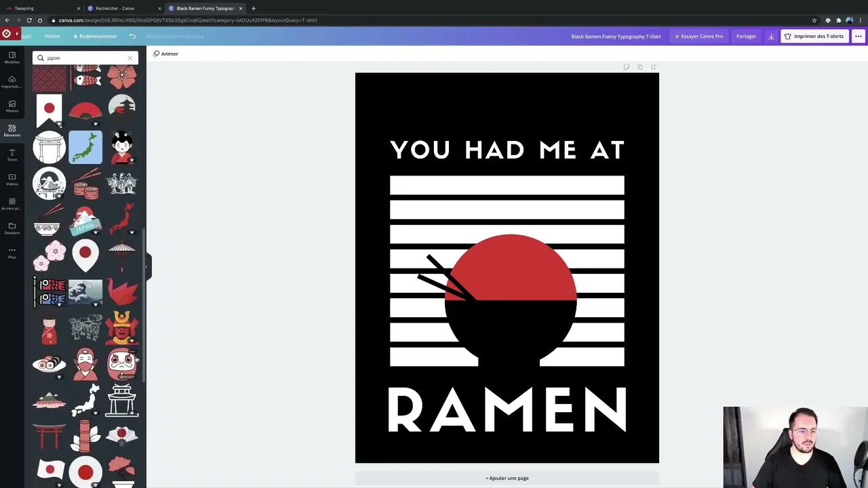The width and height of the screenshot is (868, 488).
Task: Insert the sushi rolls with chopsticks element
Action: click(85, 184)
